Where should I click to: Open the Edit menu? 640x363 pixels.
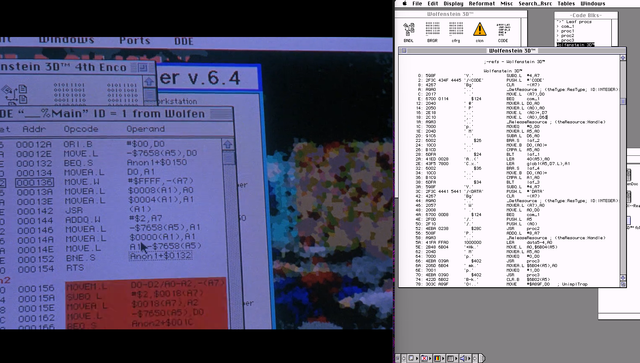tap(433, 3)
